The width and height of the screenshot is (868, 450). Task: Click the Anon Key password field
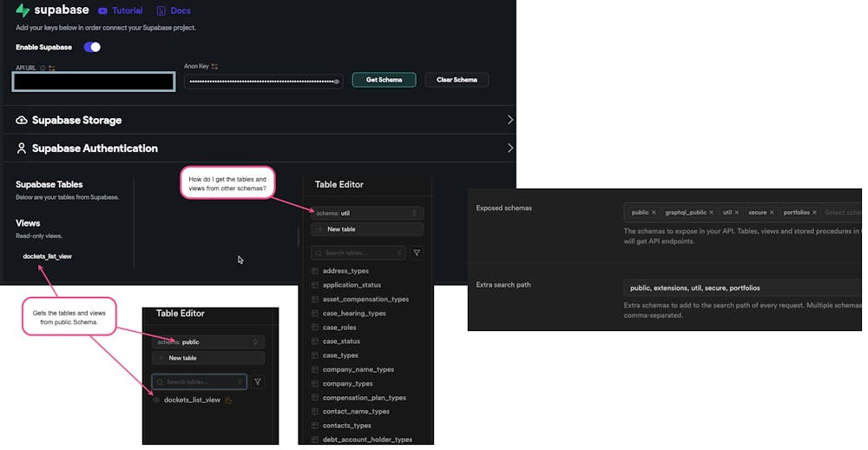pyautogui.click(x=264, y=82)
